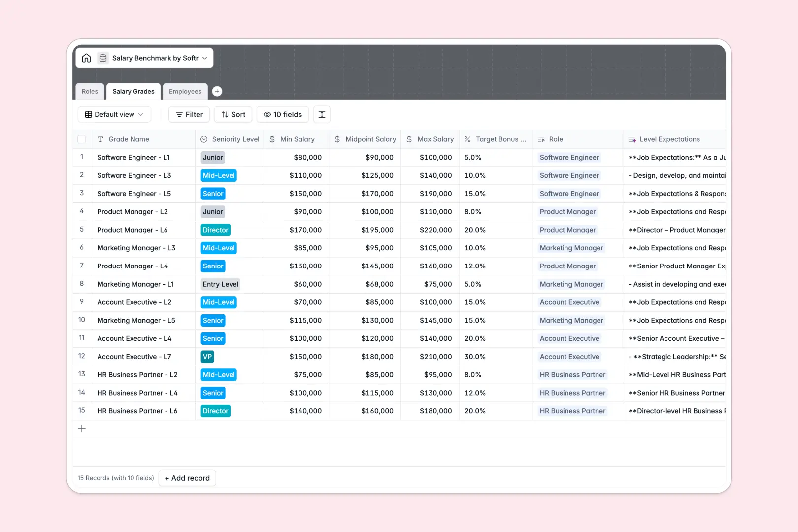Open the Employees tab
Screen dimensions: 798x532
(x=185, y=91)
